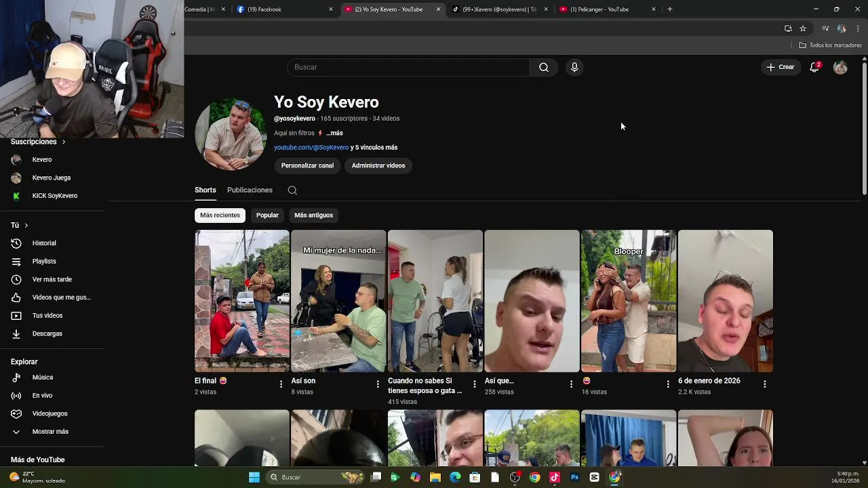The image size is (868, 488).
Task: Close the Yo Soy Kevero YouTube tab
Action: [x=438, y=9]
